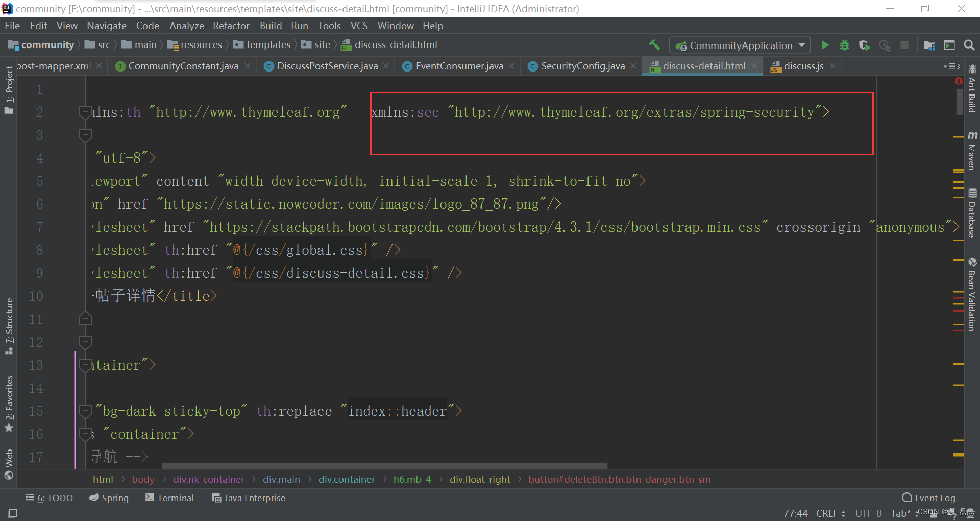Image resolution: width=980 pixels, height=521 pixels.
Task: Place the cursor in the xmlns:sec attribute text
Action: [600, 112]
